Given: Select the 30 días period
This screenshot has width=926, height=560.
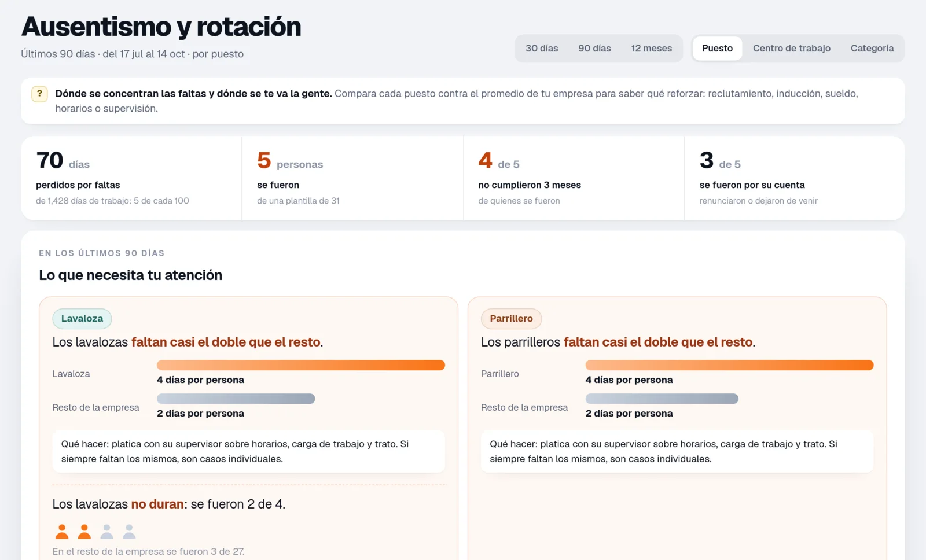Looking at the screenshot, I should [542, 49].
